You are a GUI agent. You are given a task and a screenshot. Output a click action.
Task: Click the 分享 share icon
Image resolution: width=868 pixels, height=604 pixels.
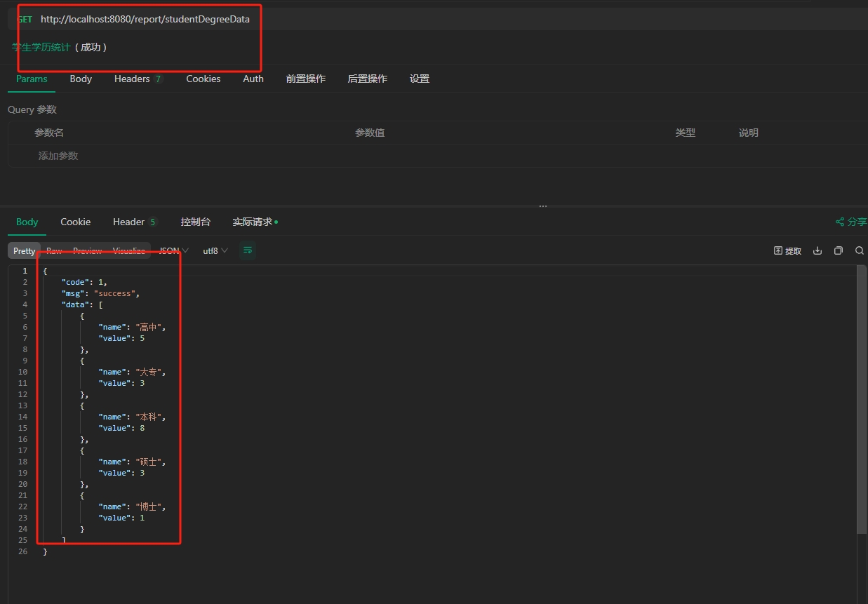[850, 222]
